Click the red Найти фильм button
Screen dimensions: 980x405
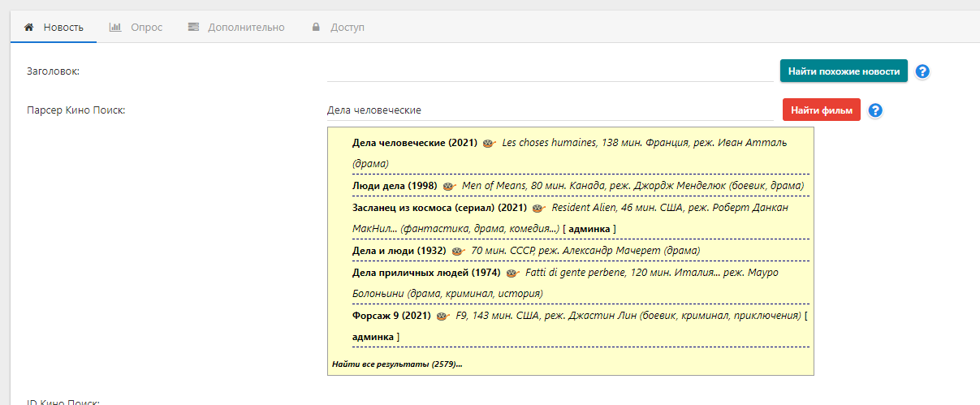click(822, 110)
